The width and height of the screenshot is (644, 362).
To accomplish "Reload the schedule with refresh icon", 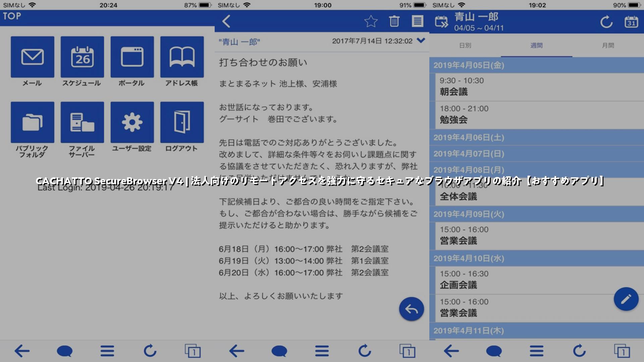I will [606, 22].
